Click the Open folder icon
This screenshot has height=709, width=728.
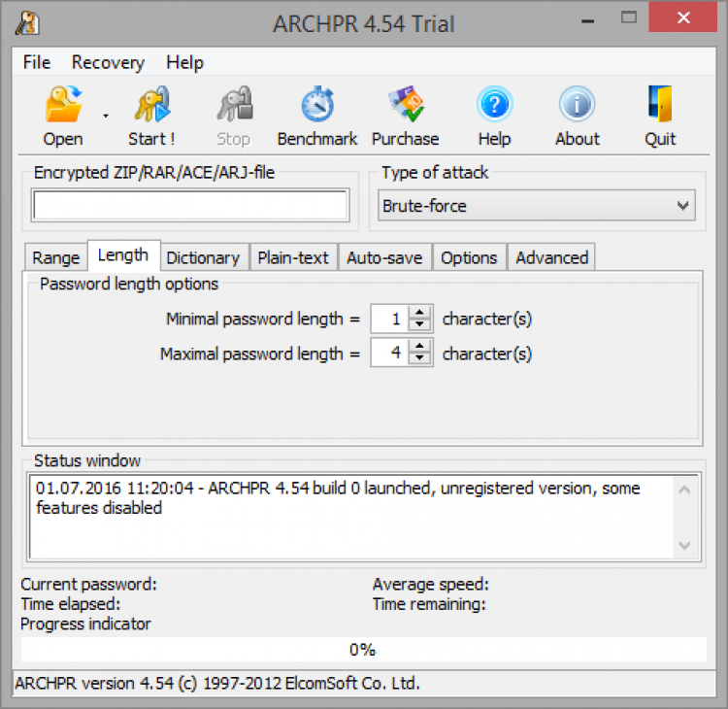tap(64, 104)
